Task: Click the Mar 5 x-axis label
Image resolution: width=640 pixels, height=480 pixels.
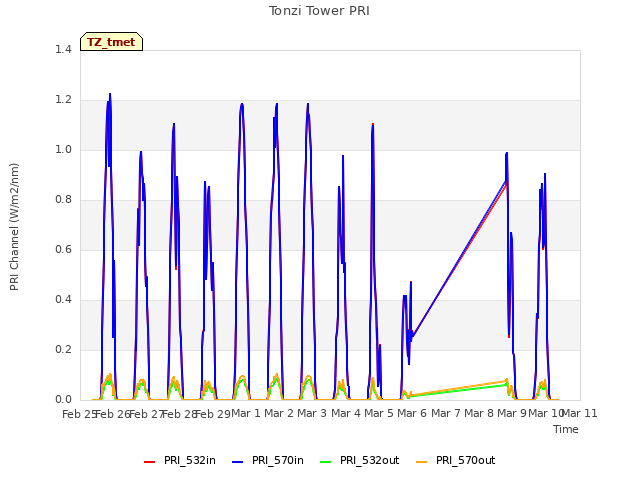Action: pos(379,413)
